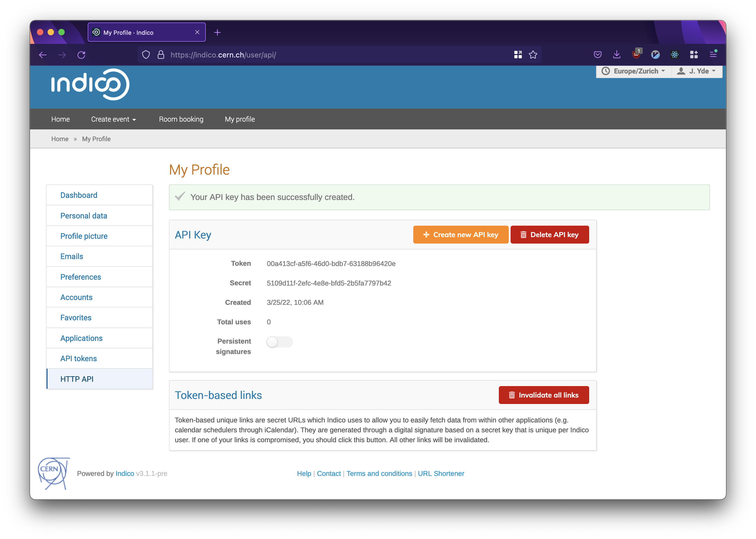Click the API token value input field
Image resolution: width=756 pixels, height=539 pixels.
(330, 264)
